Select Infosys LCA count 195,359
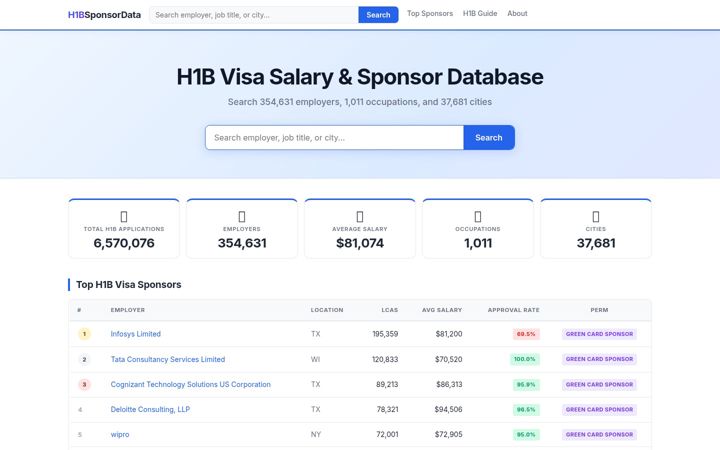 tap(385, 334)
